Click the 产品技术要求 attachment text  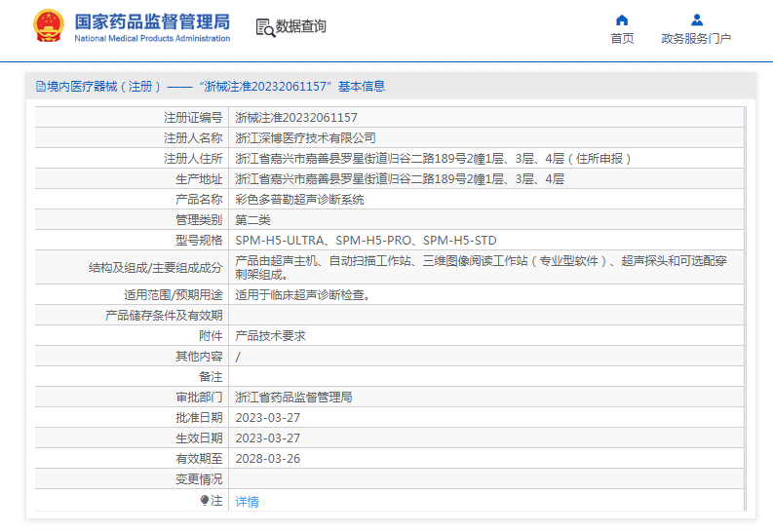click(x=270, y=335)
